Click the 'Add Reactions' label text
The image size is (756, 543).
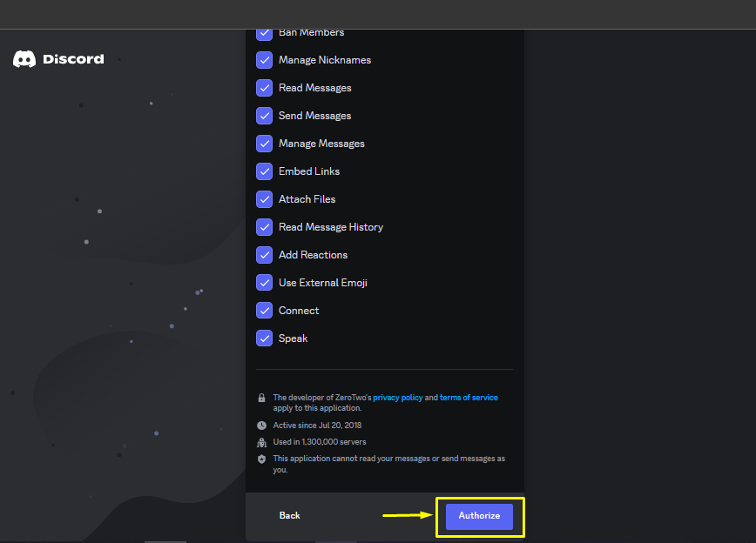[x=313, y=255]
